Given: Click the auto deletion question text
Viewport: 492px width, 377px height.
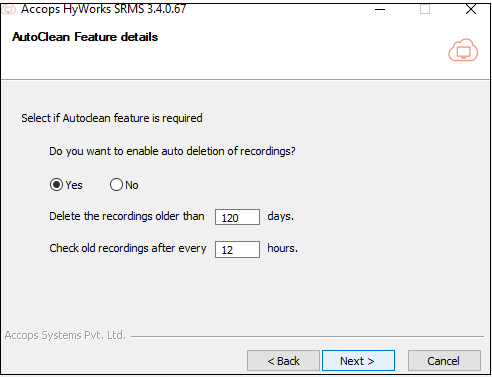Looking at the screenshot, I should (172, 151).
